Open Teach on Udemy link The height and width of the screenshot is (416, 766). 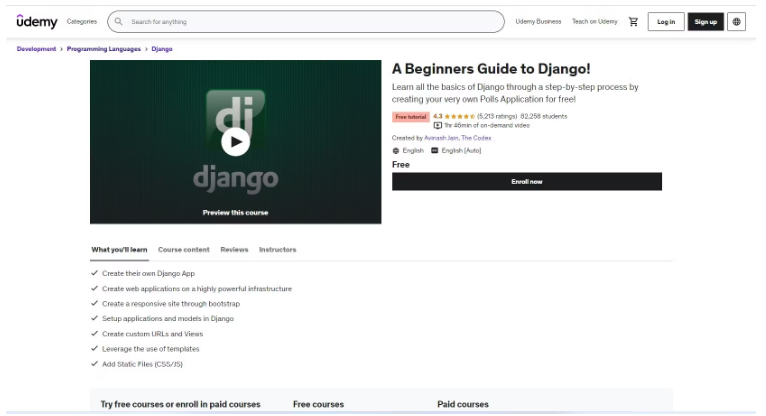[x=595, y=21]
